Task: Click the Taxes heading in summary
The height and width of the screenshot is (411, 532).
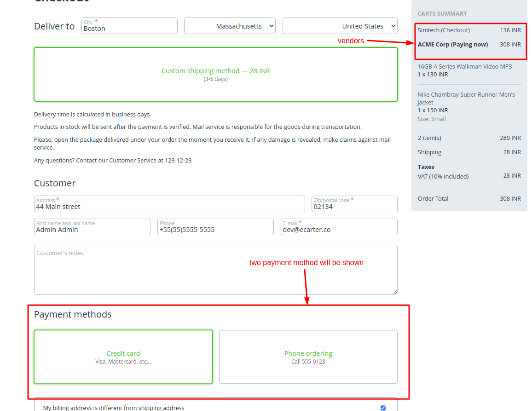Action: click(426, 167)
